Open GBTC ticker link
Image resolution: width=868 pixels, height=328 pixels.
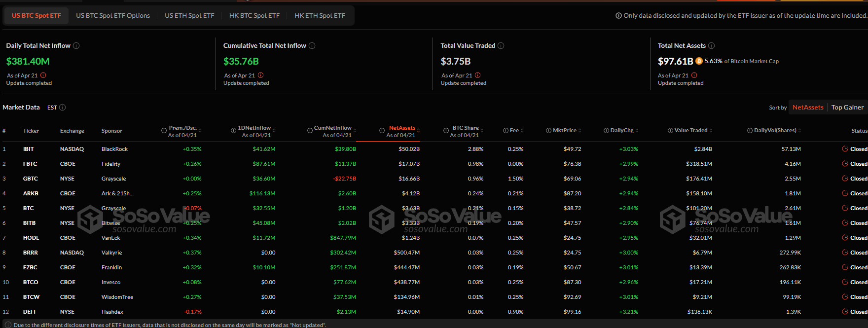click(x=31, y=179)
